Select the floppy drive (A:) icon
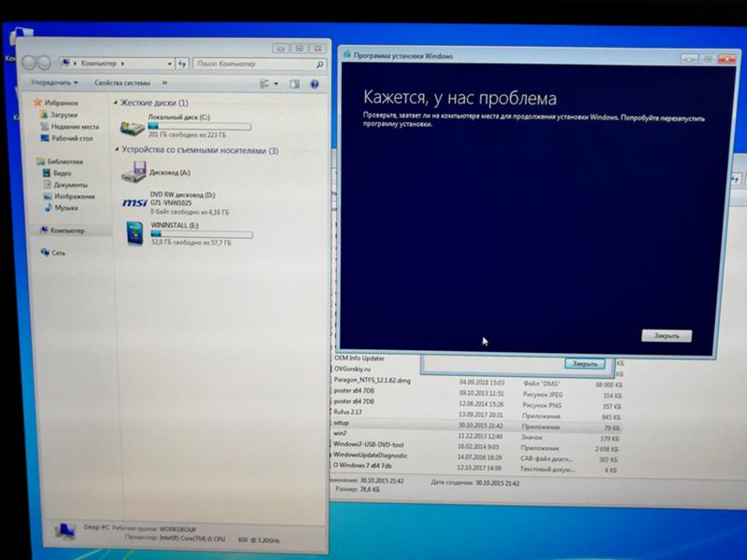This screenshot has width=747, height=560. pos(134,173)
